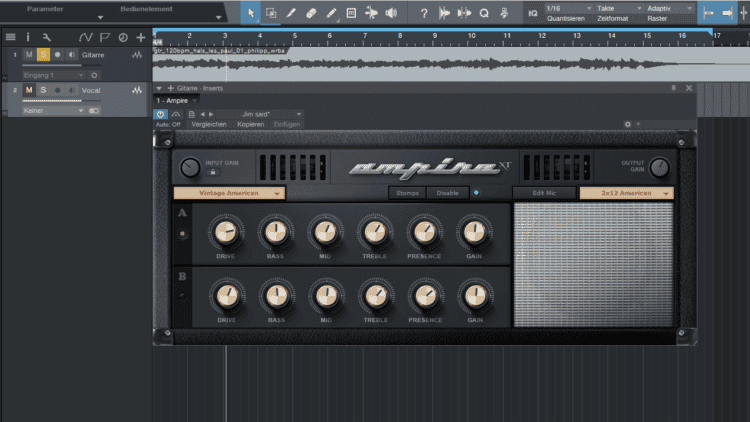This screenshot has width=750, height=422.
Task: Open the Vintage American amp model dropdown
Action: (229, 192)
